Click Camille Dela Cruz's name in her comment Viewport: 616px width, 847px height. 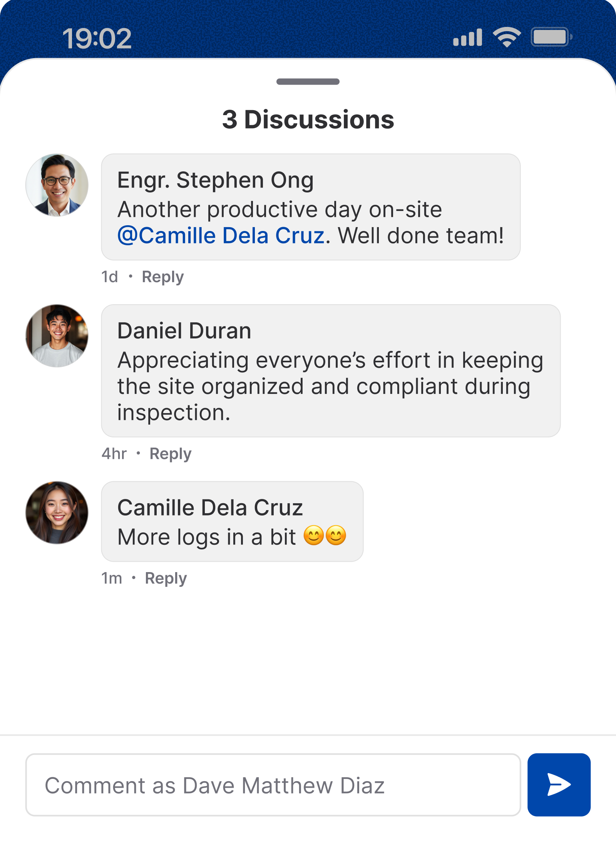click(x=210, y=507)
